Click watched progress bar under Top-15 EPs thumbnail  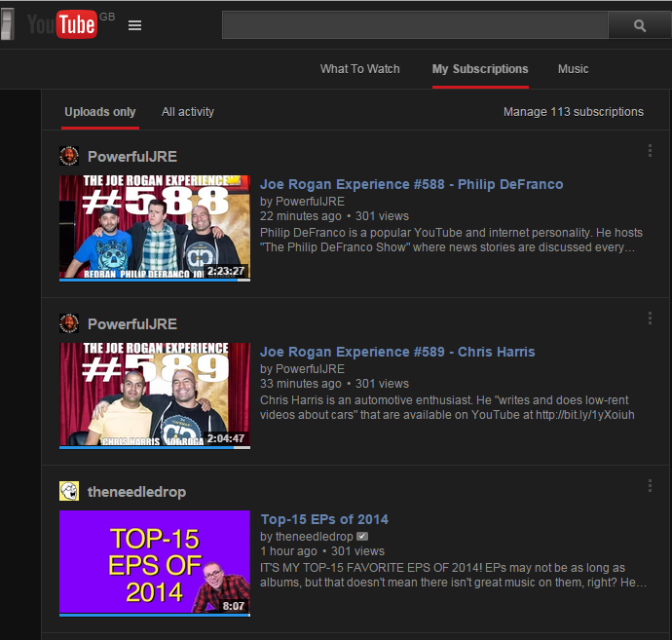tap(155, 616)
